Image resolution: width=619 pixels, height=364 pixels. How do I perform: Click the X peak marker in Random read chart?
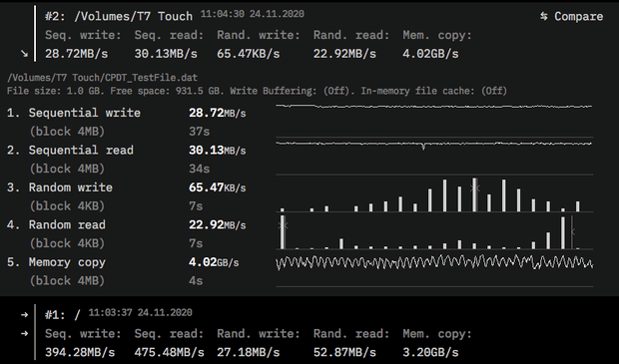coord(284,225)
